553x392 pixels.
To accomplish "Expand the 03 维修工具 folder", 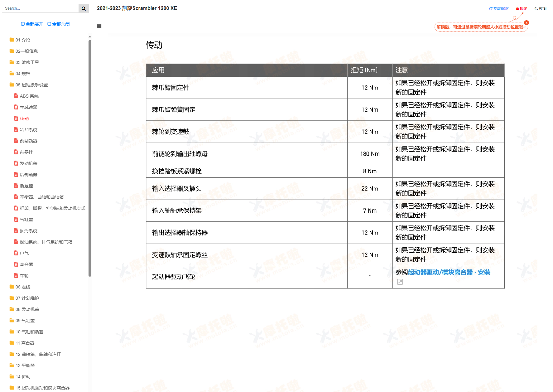I will pos(24,62).
